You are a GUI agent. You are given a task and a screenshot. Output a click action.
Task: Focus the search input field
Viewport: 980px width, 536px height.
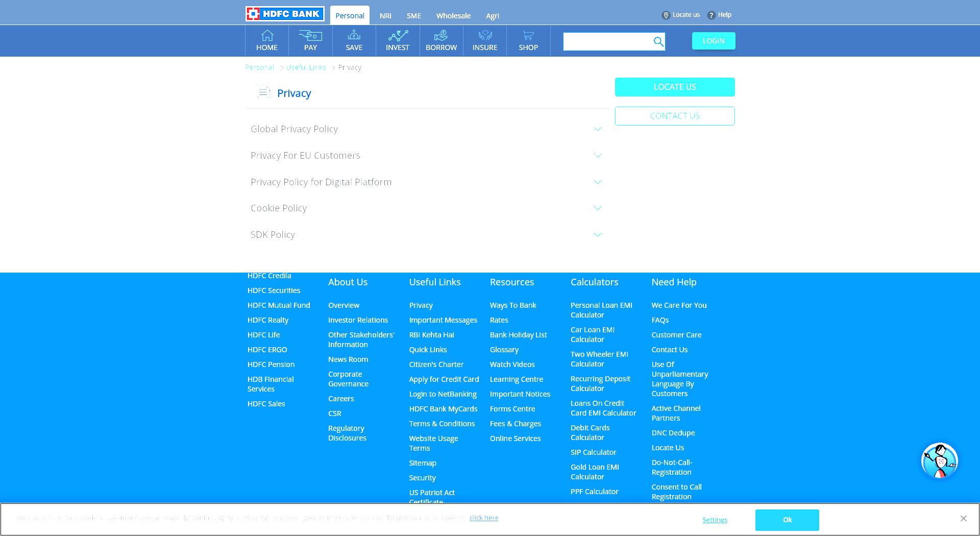[607, 41]
